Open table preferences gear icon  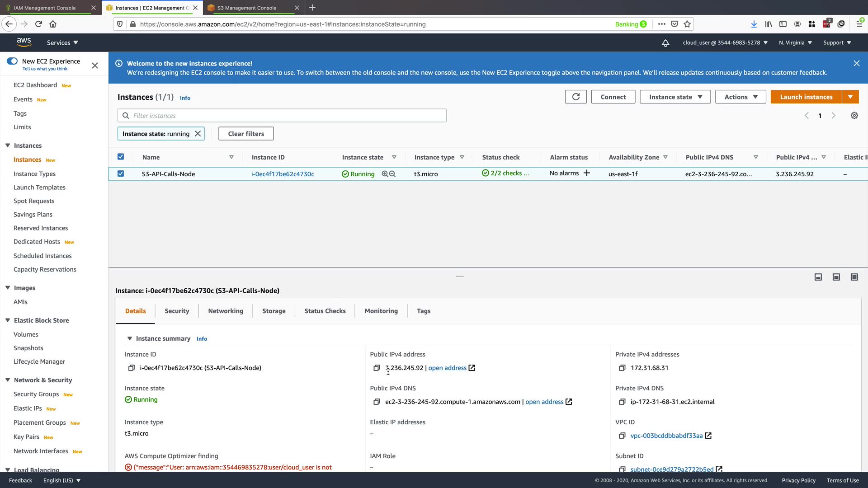pyautogui.click(x=854, y=116)
